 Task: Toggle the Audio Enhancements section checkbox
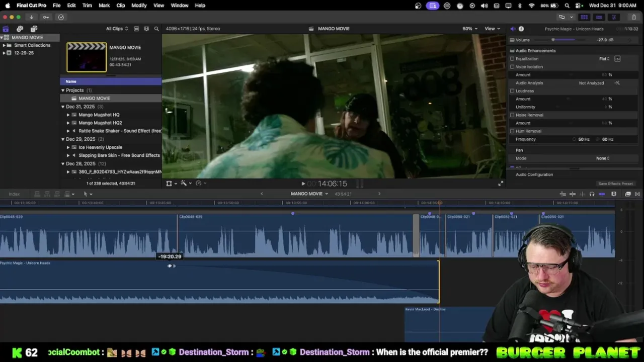click(x=512, y=51)
